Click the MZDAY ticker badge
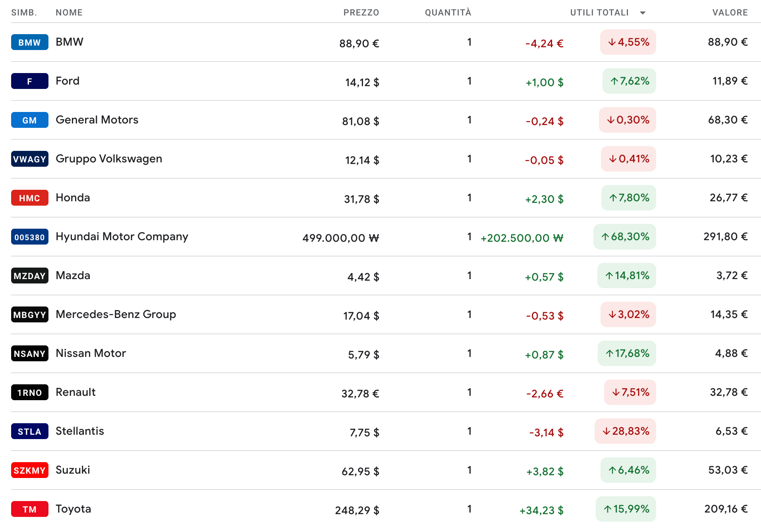 click(29, 276)
